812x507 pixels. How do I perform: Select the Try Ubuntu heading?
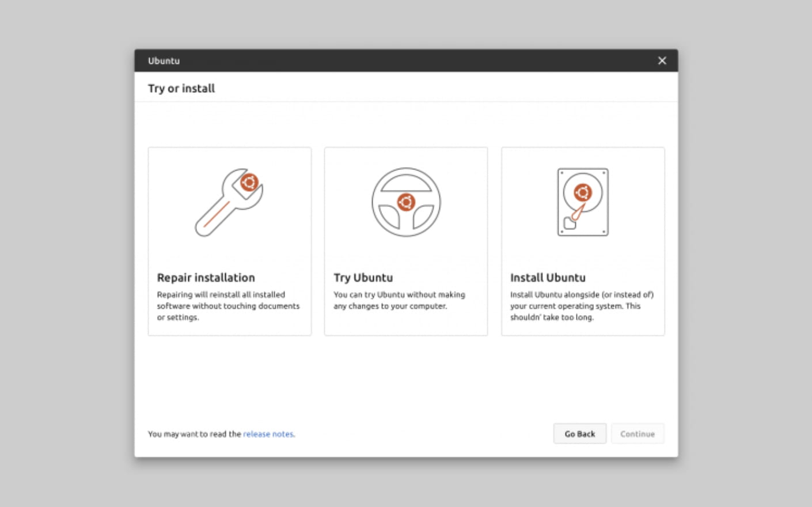click(363, 278)
